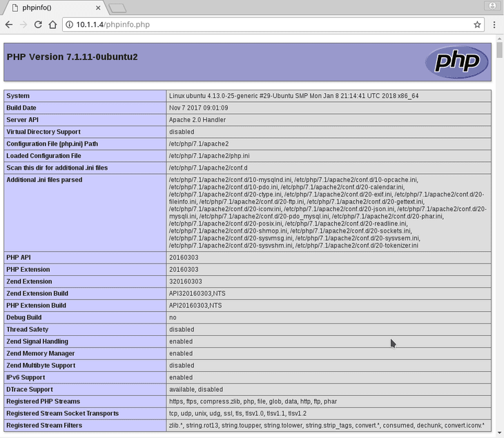Click the Zend Multibyte Support label
The image size is (504, 438).
(41, 366)
